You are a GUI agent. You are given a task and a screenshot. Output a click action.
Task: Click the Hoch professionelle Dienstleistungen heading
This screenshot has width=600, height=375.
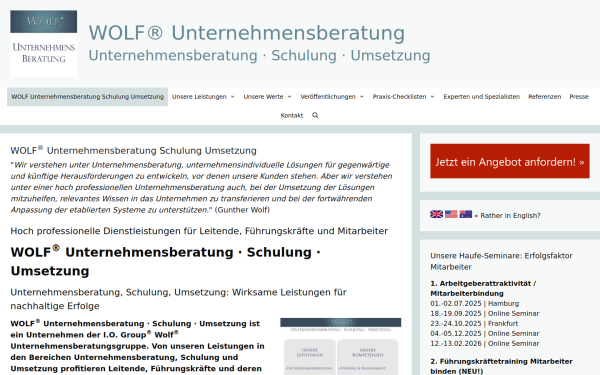click(199, 231)
